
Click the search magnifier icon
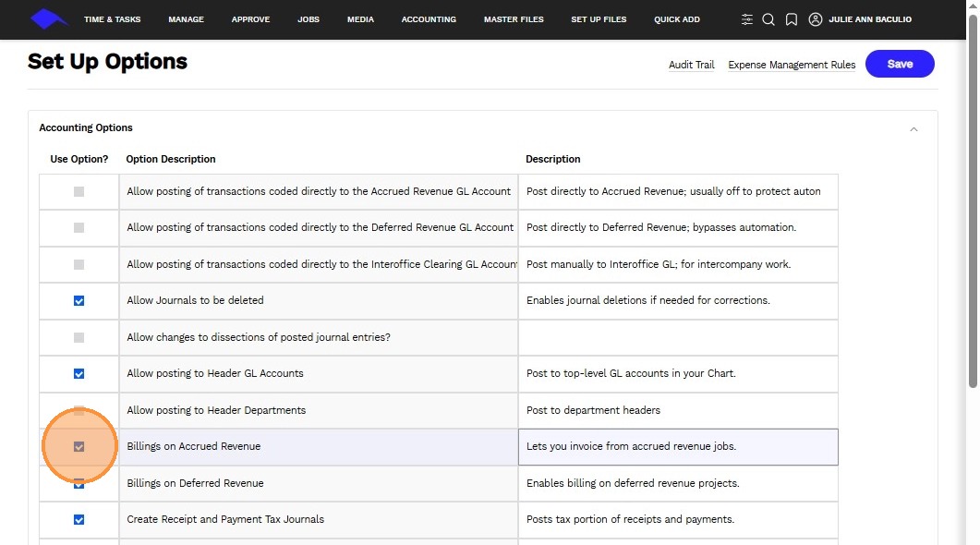[x=768, y=19]
